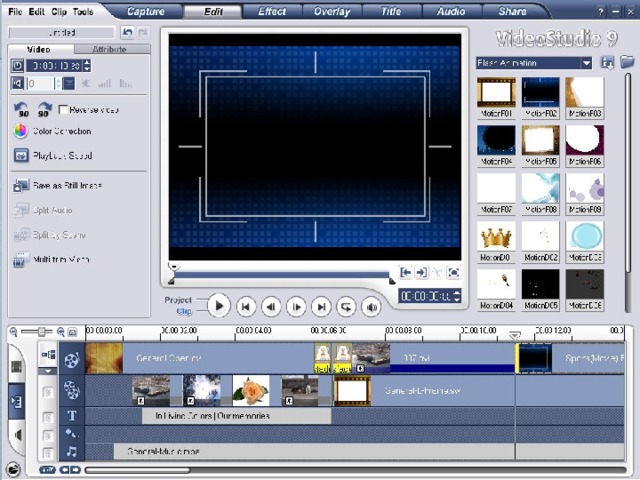640x480 pixels.
Task: Rotate clip 90 degrees counterclockwise
Action: click(x=21, y=109)
